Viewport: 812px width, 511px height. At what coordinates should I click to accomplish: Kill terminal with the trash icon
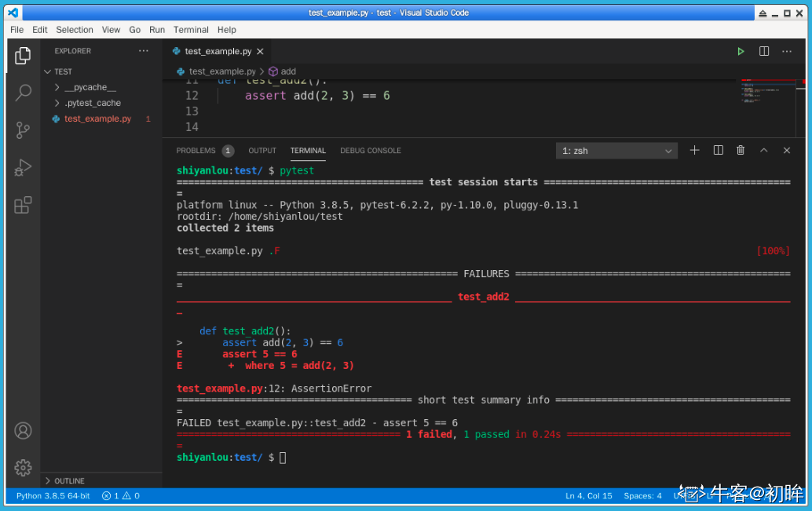(x=741, y=150)
